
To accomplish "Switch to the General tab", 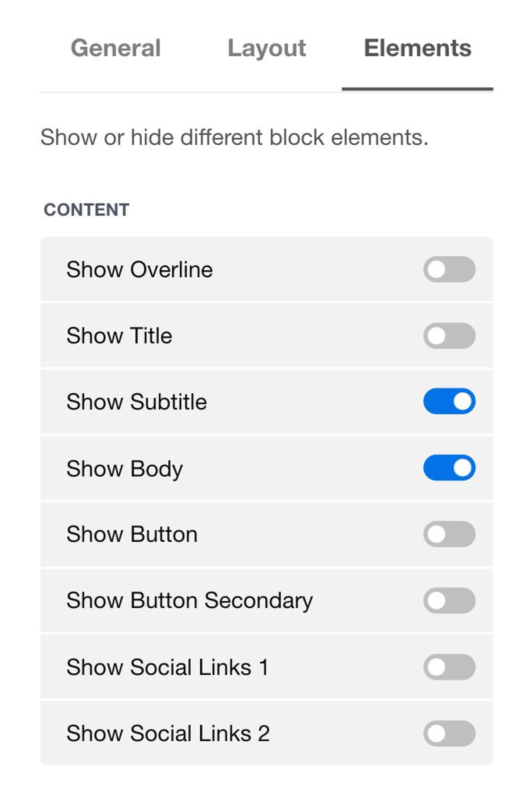I will [x=116, y=48].
